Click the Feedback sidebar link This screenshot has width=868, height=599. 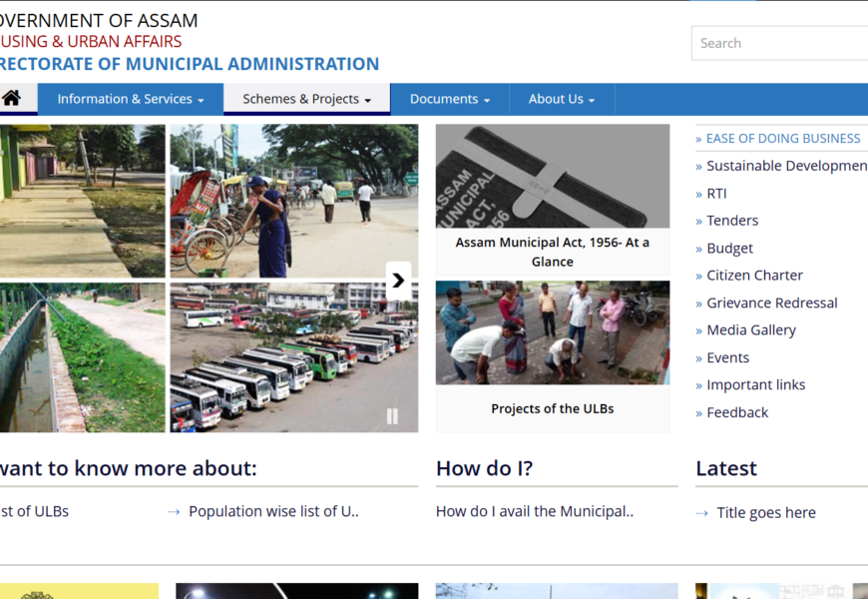(x=737, y=412)
